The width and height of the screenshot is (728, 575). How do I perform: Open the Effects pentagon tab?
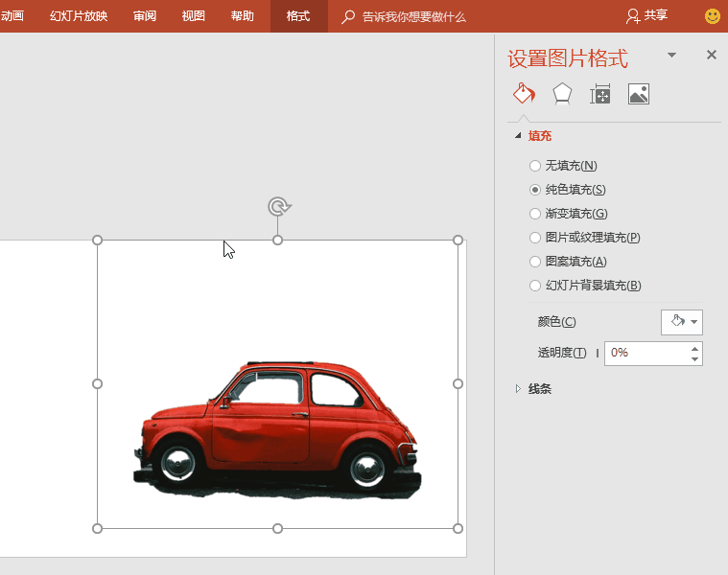(562, 94)
